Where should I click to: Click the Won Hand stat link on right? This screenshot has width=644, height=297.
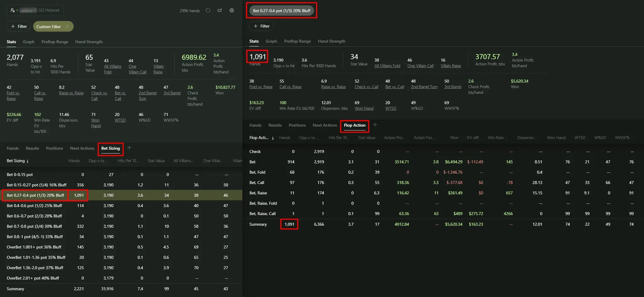(x=364, y=108)
